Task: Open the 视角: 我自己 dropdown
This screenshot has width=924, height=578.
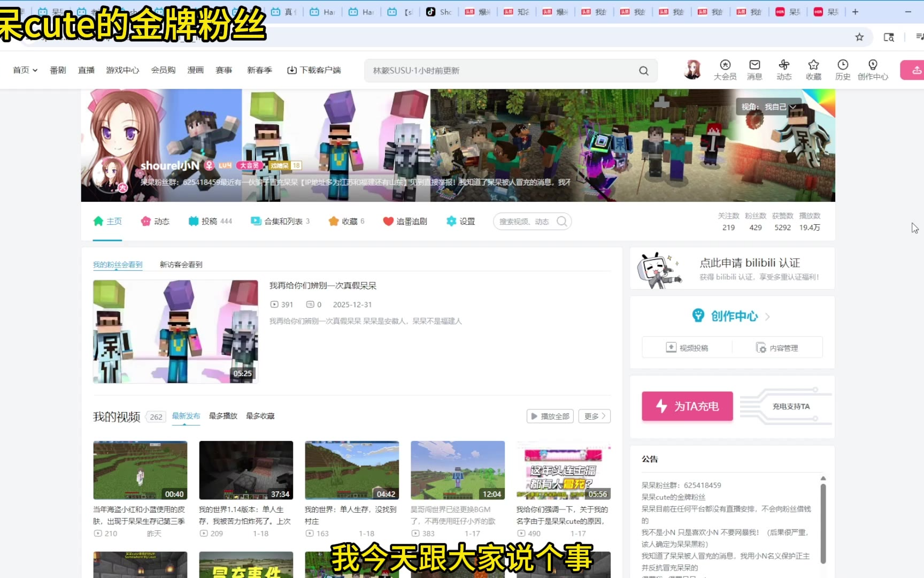Action: click(x=769, y=107)
